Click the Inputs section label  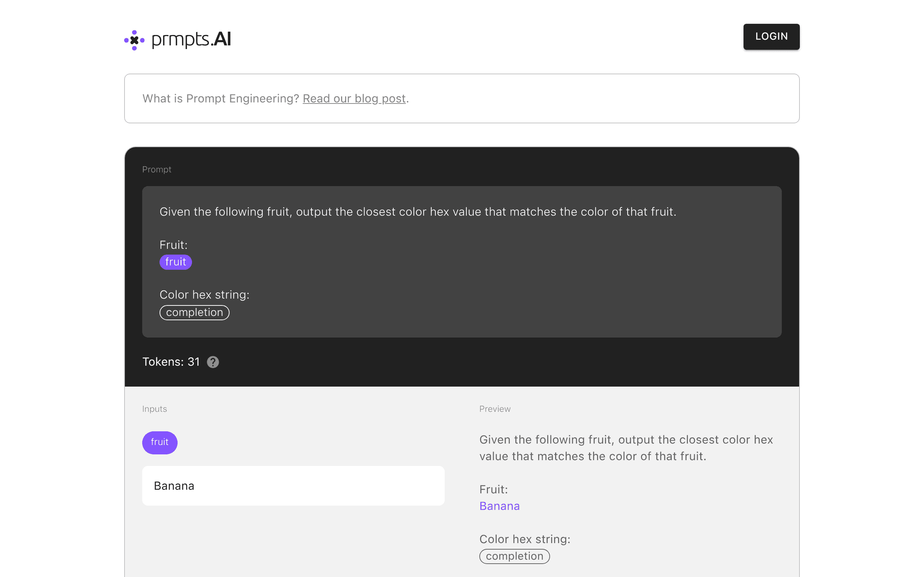[154, 409]
